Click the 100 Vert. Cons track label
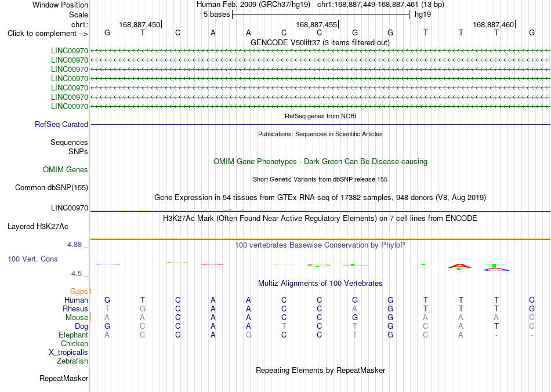This screenshot has width=551, height=392. [x=32, y=259]
